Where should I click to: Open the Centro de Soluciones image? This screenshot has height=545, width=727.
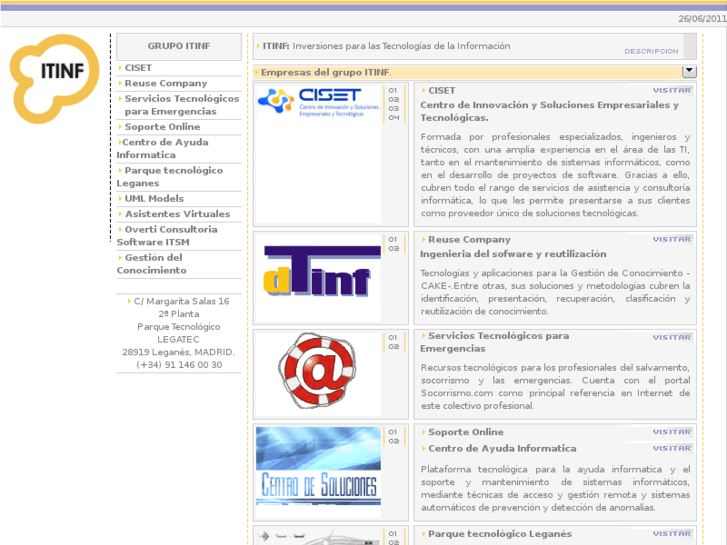pyautogui.click(x=319, y=466)
